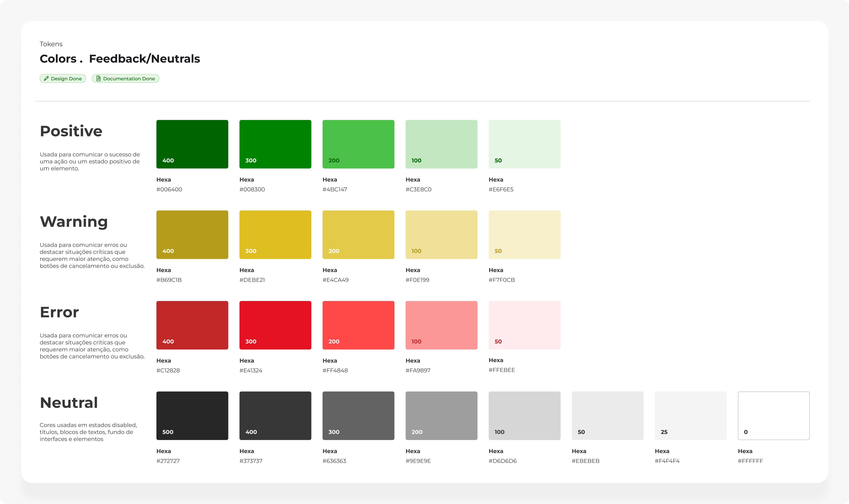The image size is (849, 504).
Task: Select the Positive 400 green swatch
Action: tap(192, 144)
